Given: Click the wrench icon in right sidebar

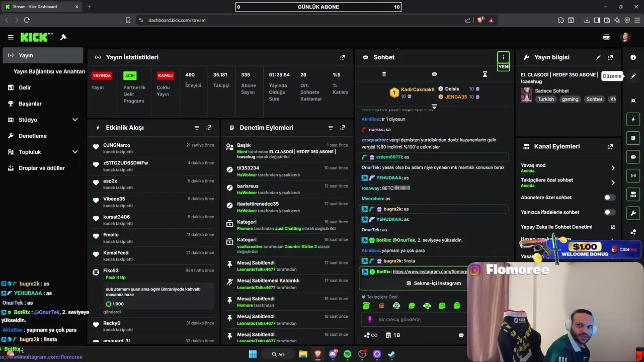Looking at the screenshot, I should pos(633,213).
